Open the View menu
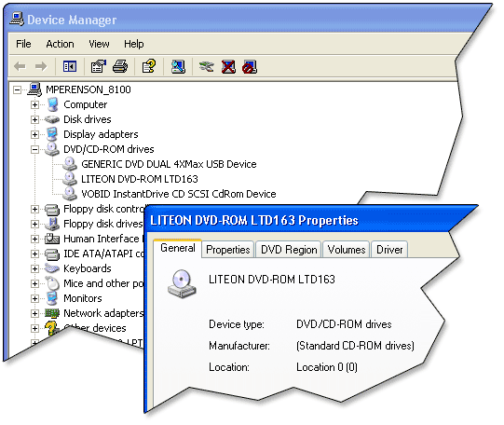 coord(99,44)
